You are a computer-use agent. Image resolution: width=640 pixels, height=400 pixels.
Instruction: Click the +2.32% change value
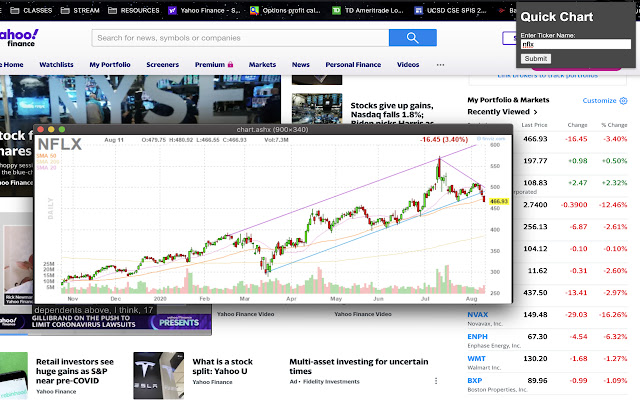click(x=614, y=183)
